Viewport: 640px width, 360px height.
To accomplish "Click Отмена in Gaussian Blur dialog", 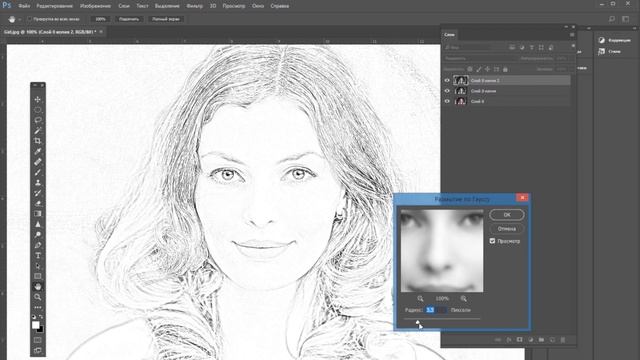I will tap(507, 229).
